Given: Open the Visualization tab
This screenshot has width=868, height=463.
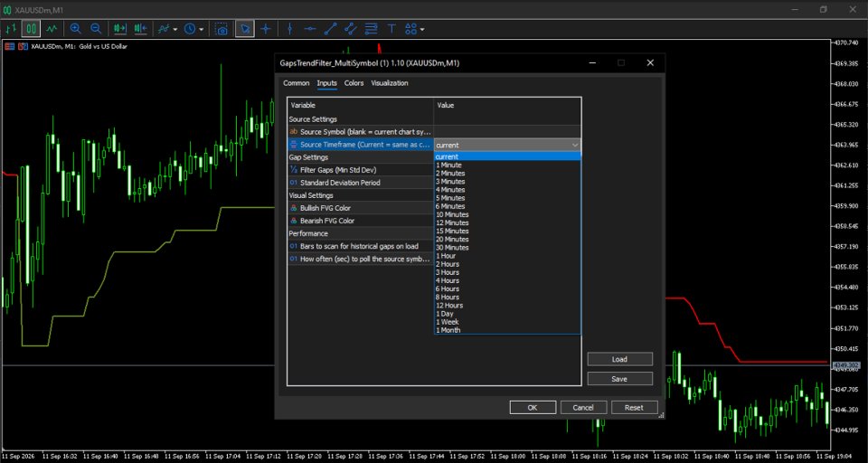Looking at the screenshot, I should (x=389, y=83).
